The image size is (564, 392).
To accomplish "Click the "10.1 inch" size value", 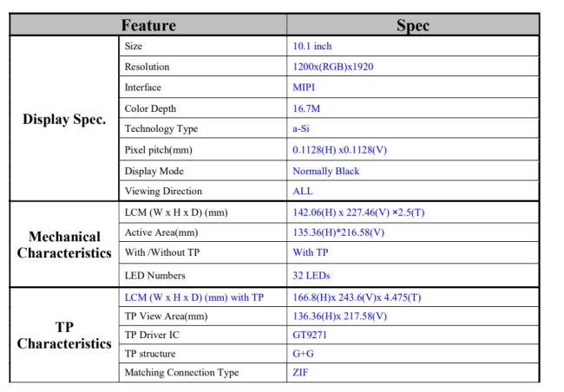I will [x=312, y=46].
